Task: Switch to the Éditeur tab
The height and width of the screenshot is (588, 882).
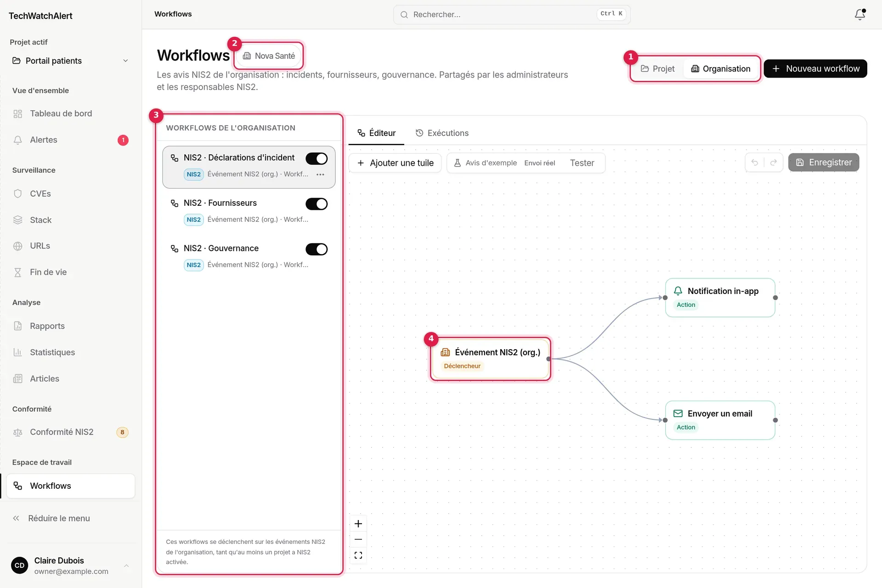Action: coord(376,133)
